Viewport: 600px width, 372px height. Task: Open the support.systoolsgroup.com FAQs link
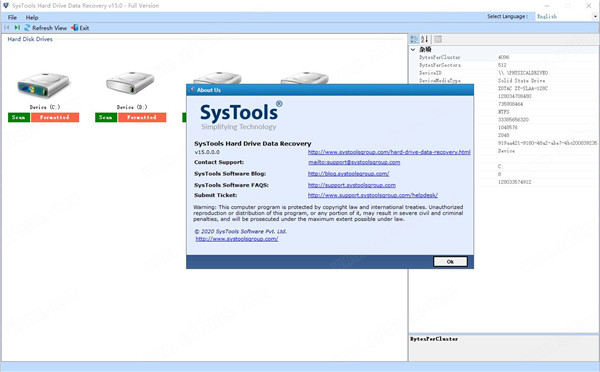[352, 185]
